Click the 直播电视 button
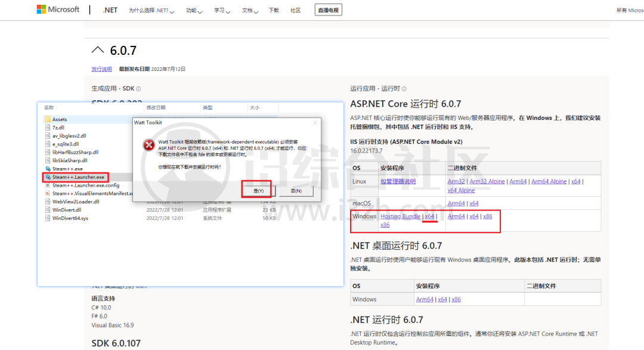Viewport: 644px width, 350px height. point(328,10)
